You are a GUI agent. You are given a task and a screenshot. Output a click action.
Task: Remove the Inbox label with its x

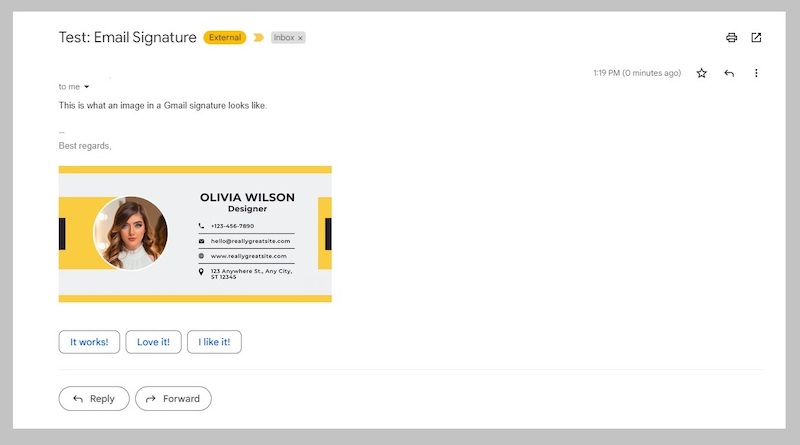click(301, 38)
